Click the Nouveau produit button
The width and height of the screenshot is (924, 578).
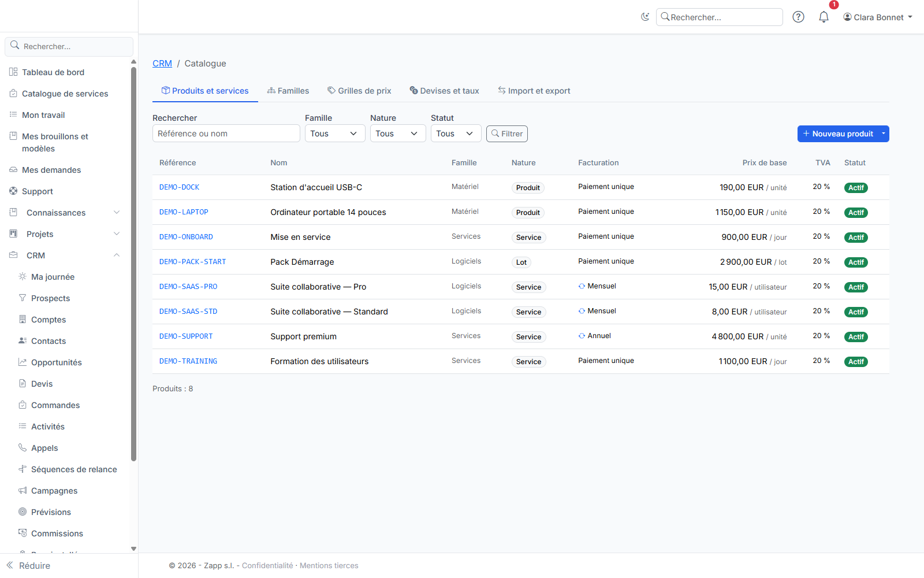click(838, 134)
